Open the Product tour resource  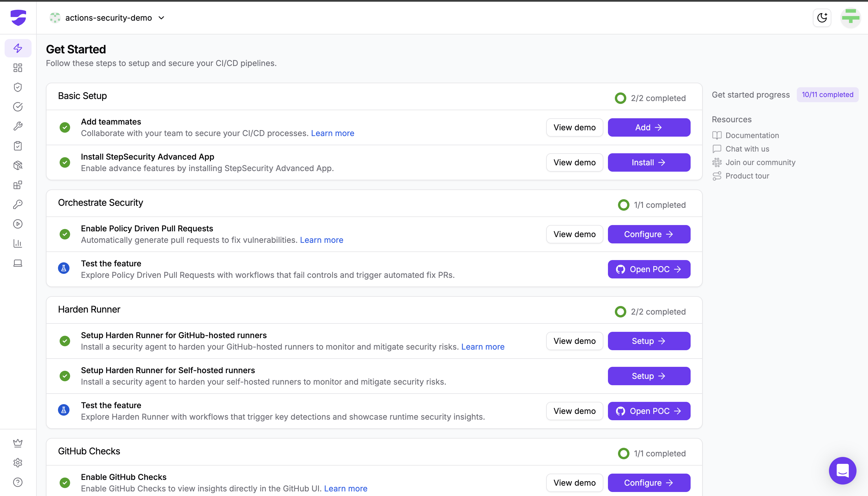click(x=747, y=176)
